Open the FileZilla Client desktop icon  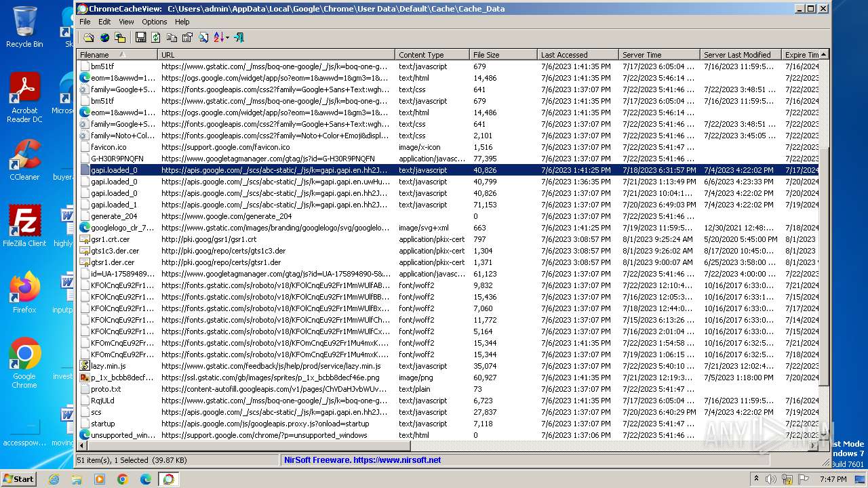pyautogui.click(x=24, y=226)
